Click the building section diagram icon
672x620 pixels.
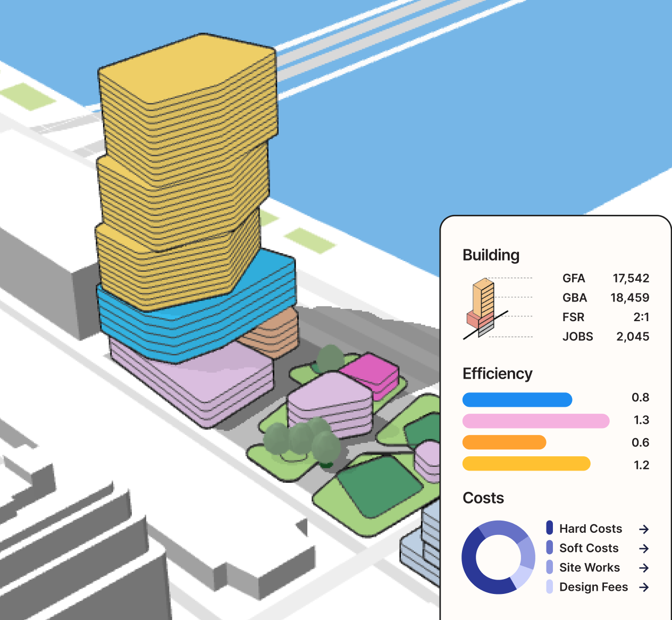pyautogui.click(x=486, y=308)
